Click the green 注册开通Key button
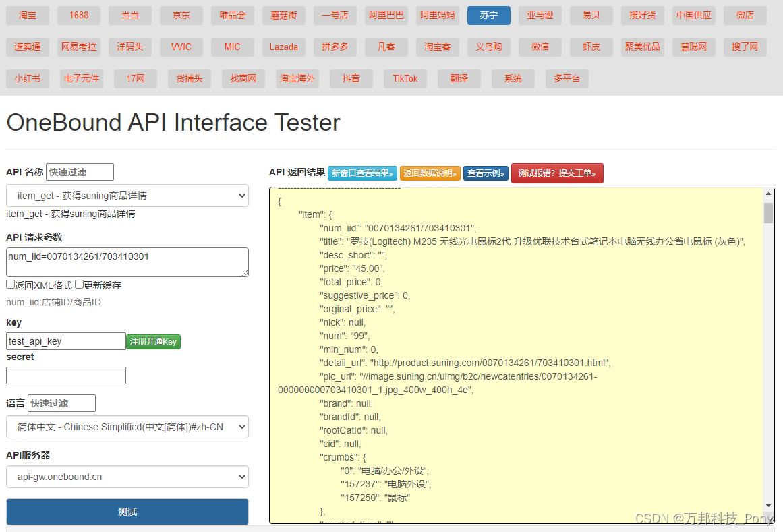This screenshot has width=783, height=532. pyautogui.click(x=153, y=342)
